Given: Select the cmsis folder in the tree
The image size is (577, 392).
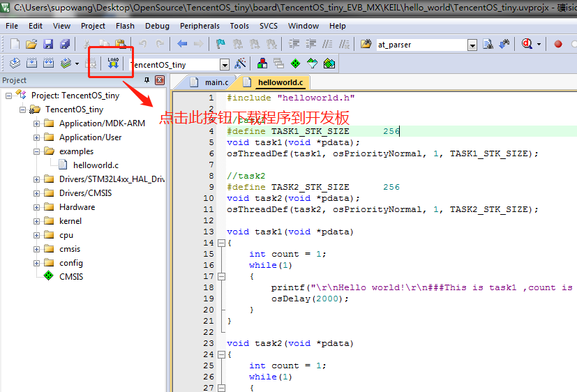Looking at the screenshot, I should tap(70, 249).
